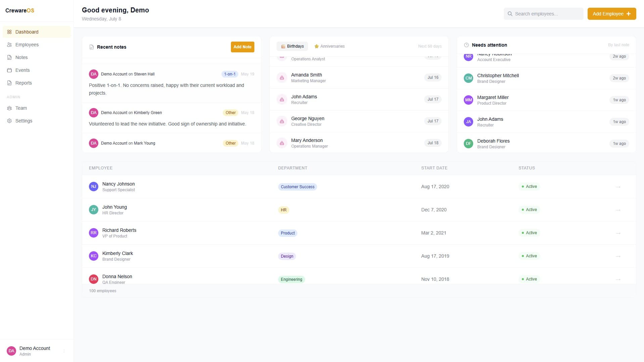The width and height of the screenshot is (644, 362).
Task: Open Settings page
Action: pyautogui.click(x=37, y=121)
